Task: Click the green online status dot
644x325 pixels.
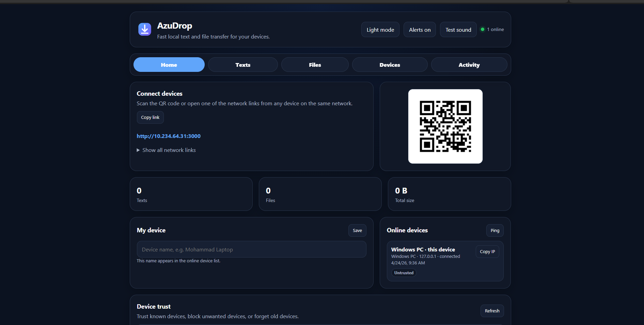Action: point(482,29)
